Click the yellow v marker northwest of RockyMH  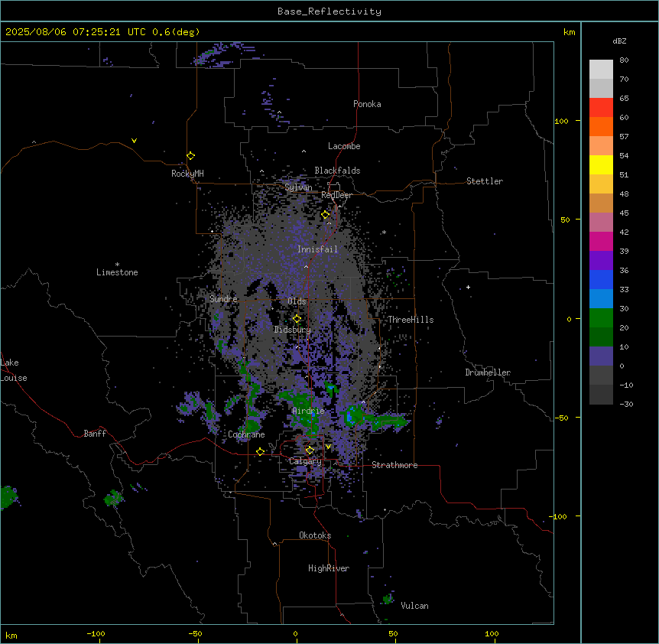134,141
